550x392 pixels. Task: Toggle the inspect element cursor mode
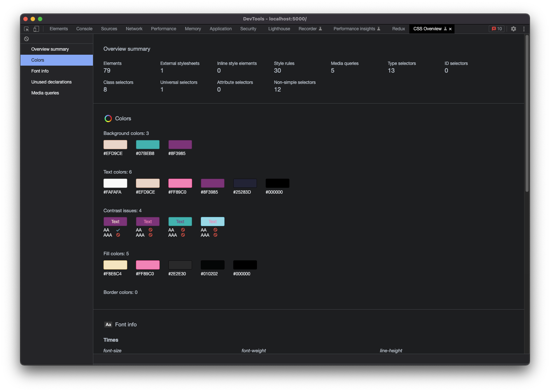tap(26, 28)
